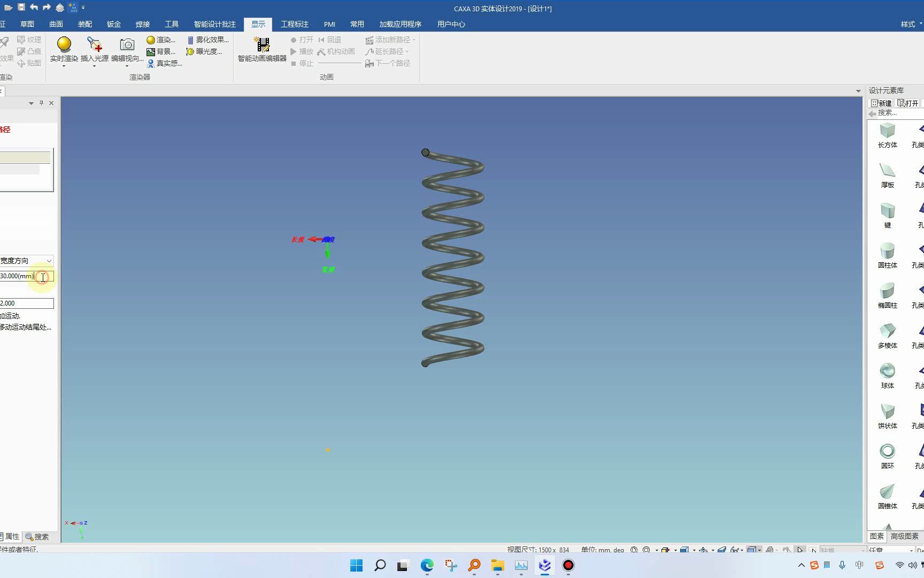
Task: Click the search box in element library
Action: (899, 113)
